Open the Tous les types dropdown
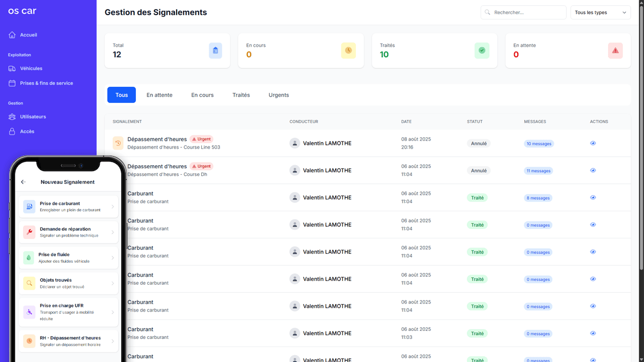The width and height of the screenshot is (644, 362). [x=600, y=12]
